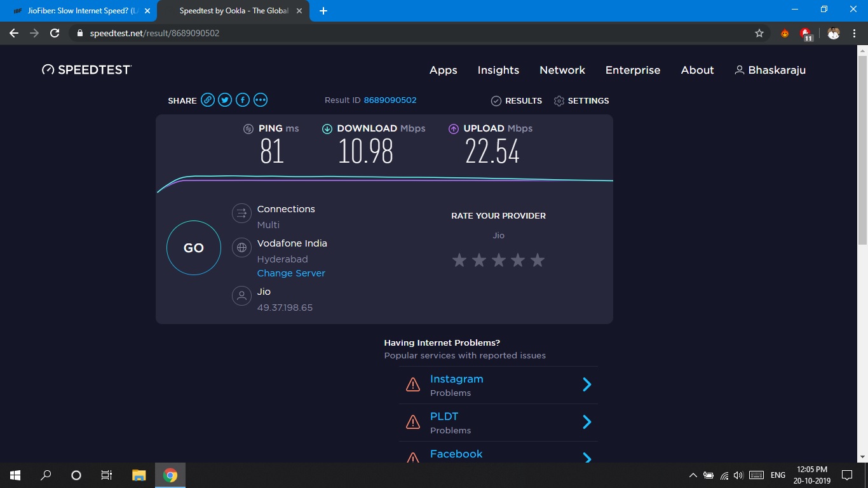Open Chrome profile avatar
This screenshot has height=488, width=868.
pos(834,33)
